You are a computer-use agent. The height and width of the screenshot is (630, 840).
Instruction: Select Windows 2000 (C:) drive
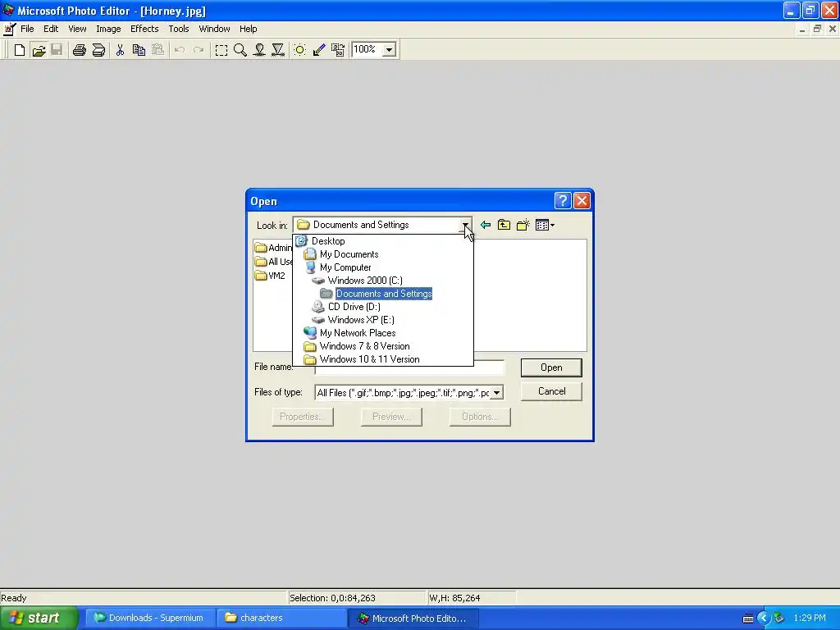point(382,281)
